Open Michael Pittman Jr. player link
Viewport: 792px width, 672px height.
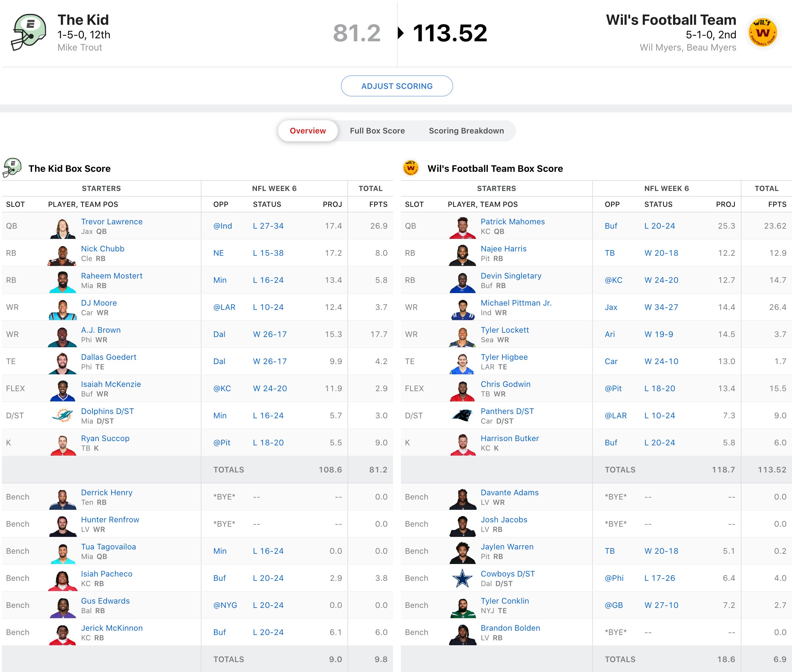pos(516,303)
